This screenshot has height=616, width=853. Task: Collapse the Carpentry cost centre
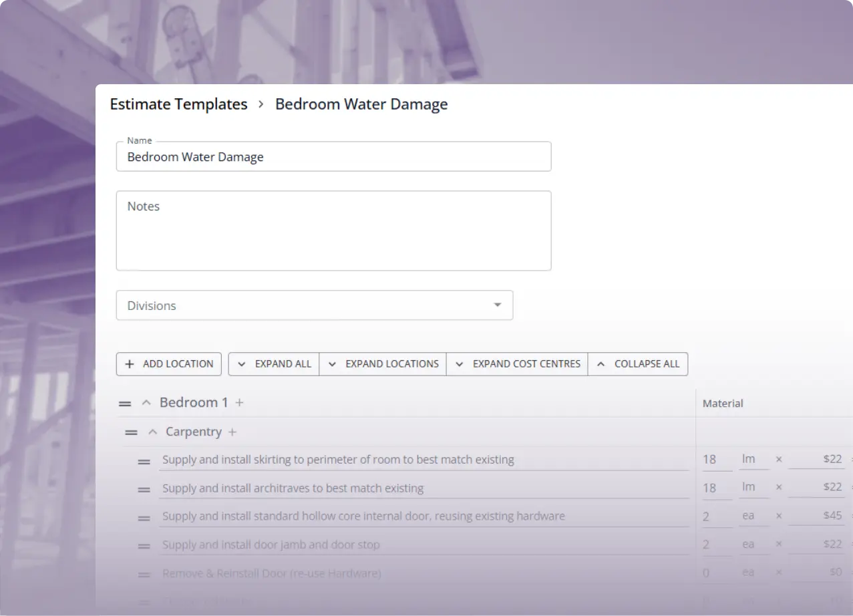click(153, 432)
